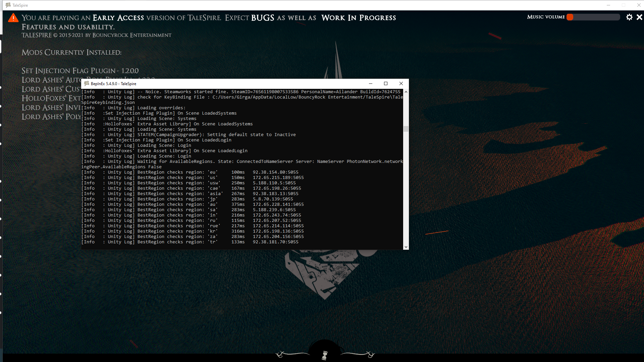Click the "HolloFoxes' Ext" mod entry
644x362 pixels.
click(51, 98)
